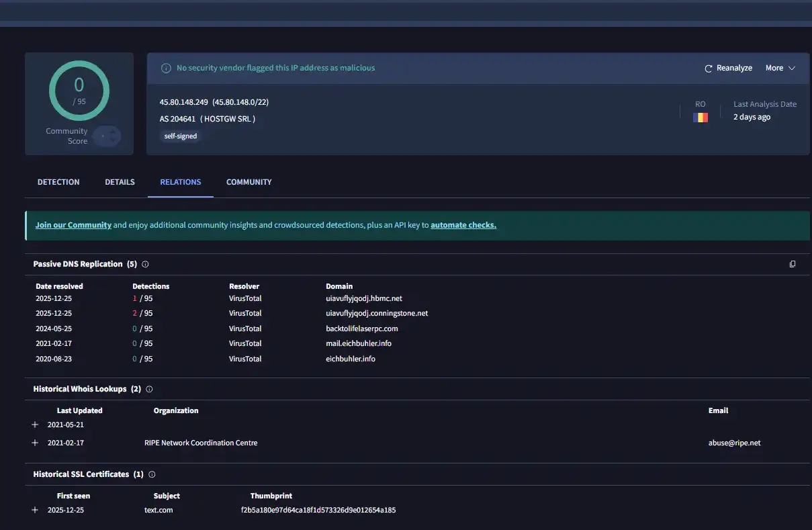Screen dimensions: 812x530
Task: Click info icon beside Historical Whois Lookups
Action: pos(149,390)
